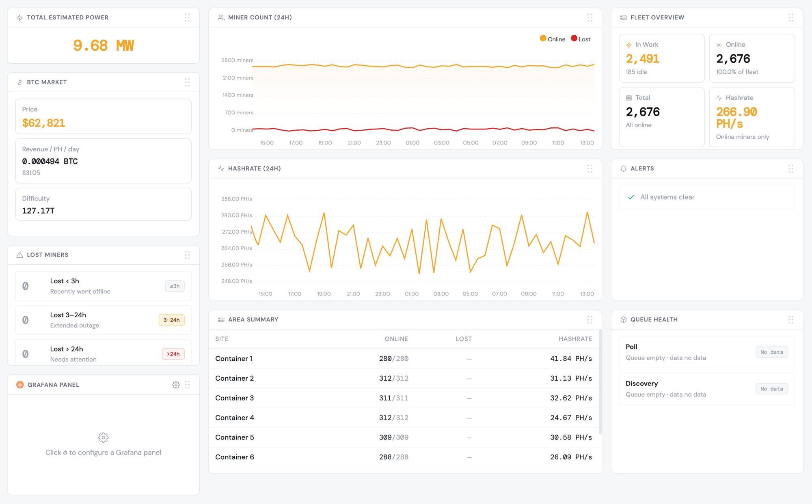The width and height of the screenshot is (812, 504).
Task: Click the Queue Health cube icon
Action: (x=623, y=320)
